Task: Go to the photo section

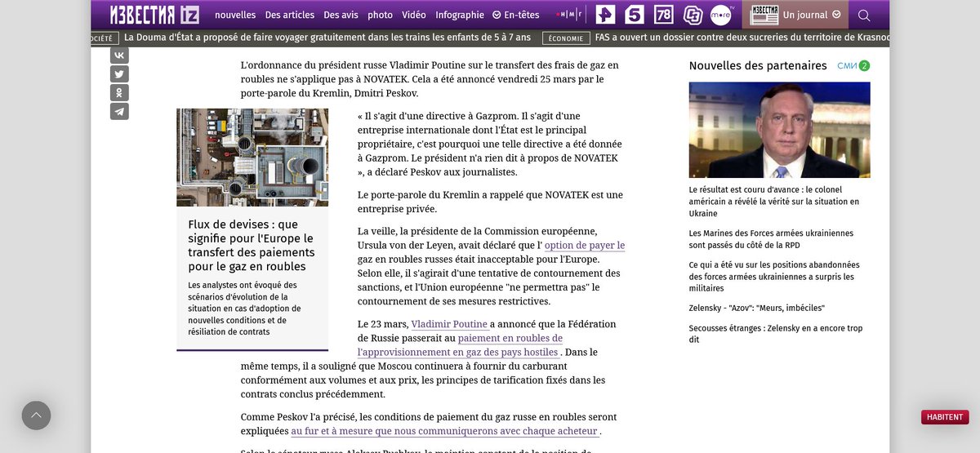Action: (x=380, y=15)
